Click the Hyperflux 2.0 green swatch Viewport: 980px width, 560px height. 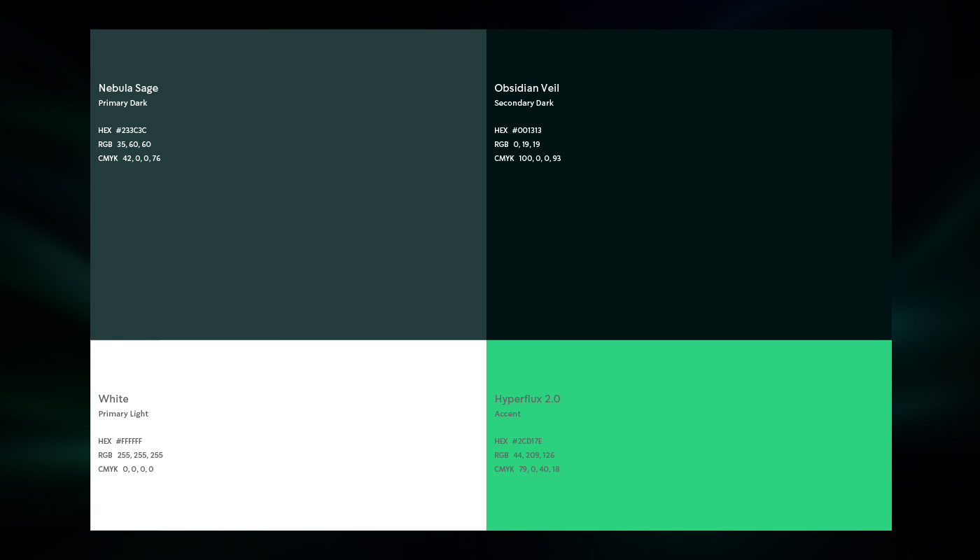click(689, 435)
